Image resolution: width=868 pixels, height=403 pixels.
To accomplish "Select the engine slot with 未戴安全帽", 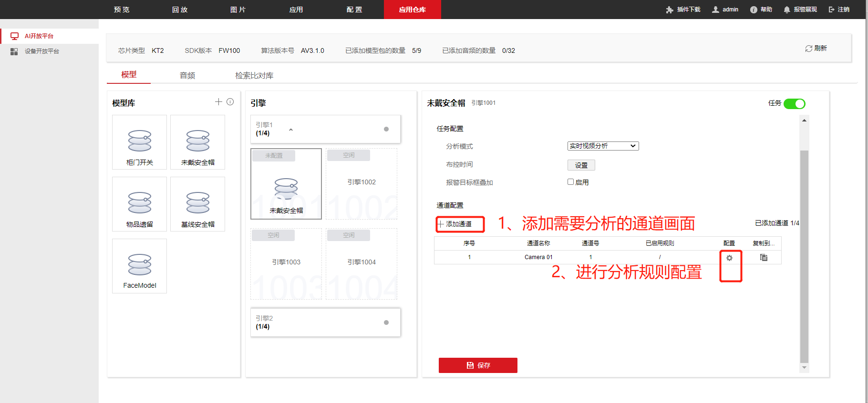I will pyautogui.click(x=286, y=184).
